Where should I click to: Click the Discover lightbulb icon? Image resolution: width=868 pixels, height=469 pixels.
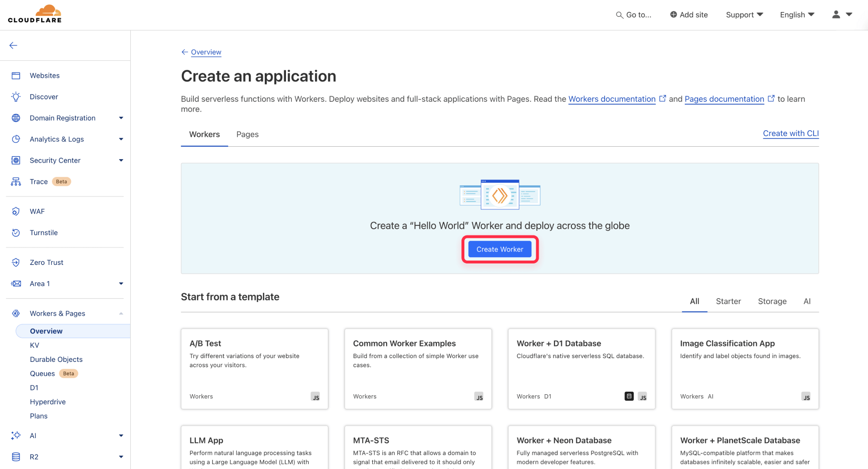point(16,97)
